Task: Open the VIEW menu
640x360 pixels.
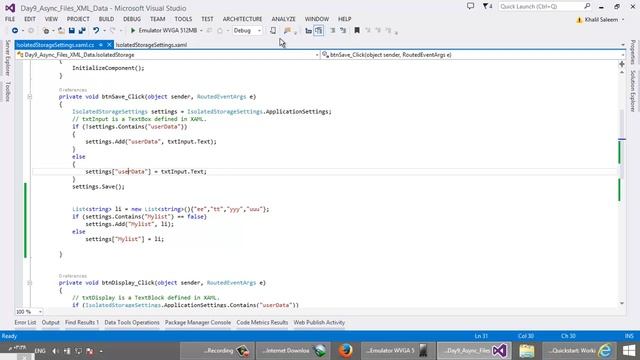Action: click(51, 19)
